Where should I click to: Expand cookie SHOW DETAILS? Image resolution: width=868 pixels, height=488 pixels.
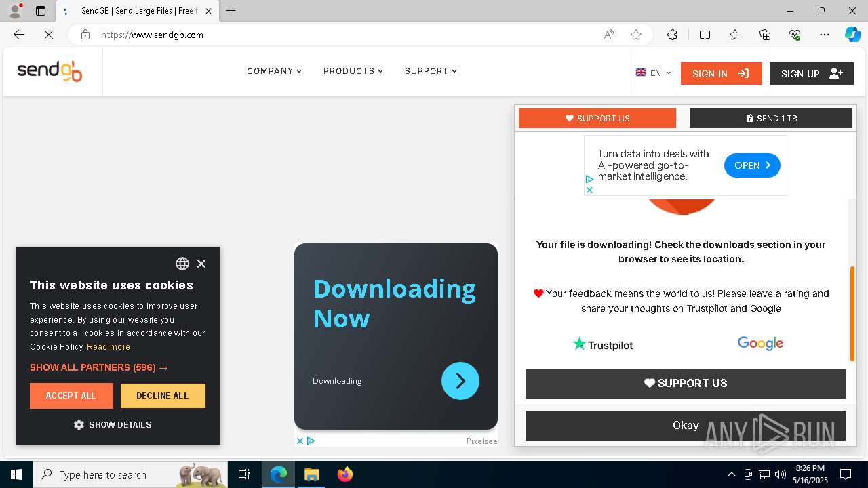point(113,424)
